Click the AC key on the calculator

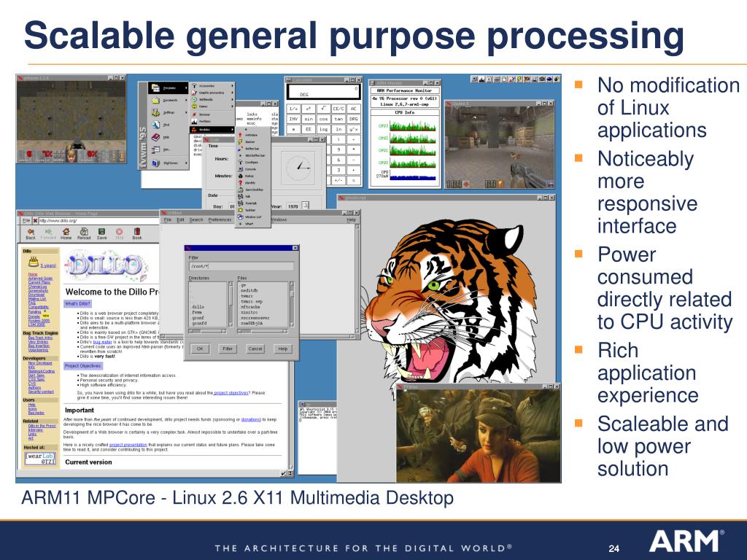[x=353, y=109]
